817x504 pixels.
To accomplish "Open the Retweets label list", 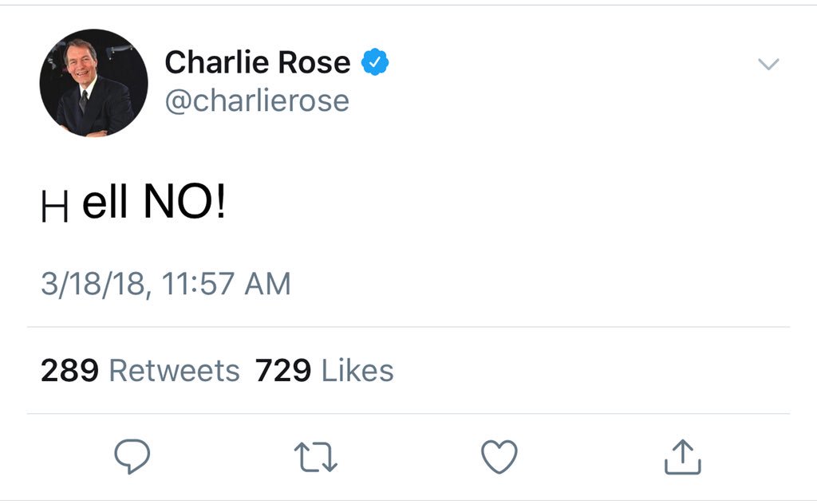I will pos(174,371).
